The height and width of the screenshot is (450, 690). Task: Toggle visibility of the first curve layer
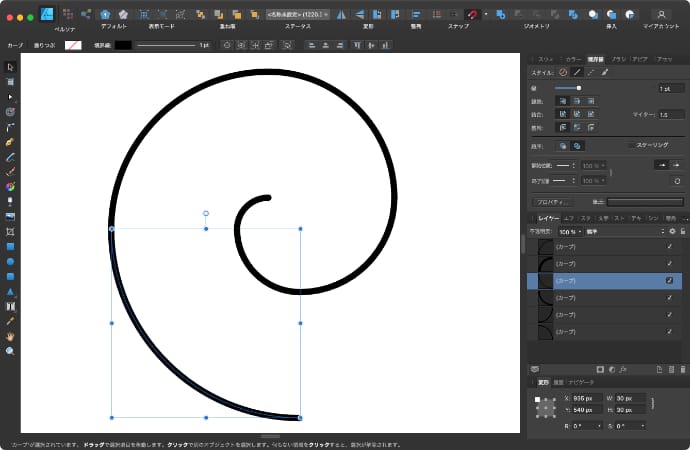click(x=669, y=246)
